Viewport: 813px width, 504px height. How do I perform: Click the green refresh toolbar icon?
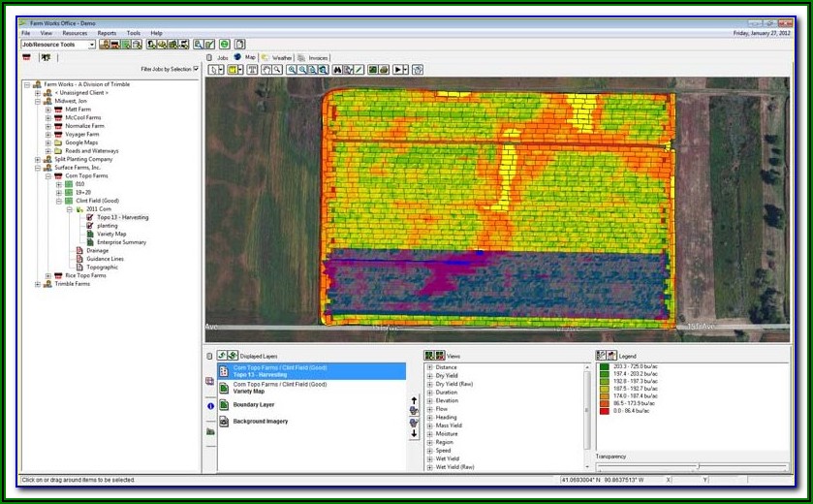[x=224, y=44]
